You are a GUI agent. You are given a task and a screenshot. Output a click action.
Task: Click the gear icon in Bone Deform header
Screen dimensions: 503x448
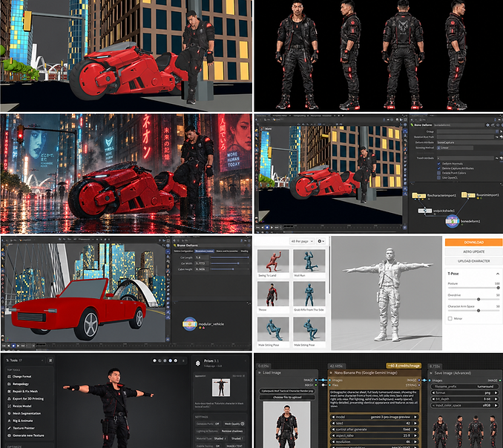[487, 125]
